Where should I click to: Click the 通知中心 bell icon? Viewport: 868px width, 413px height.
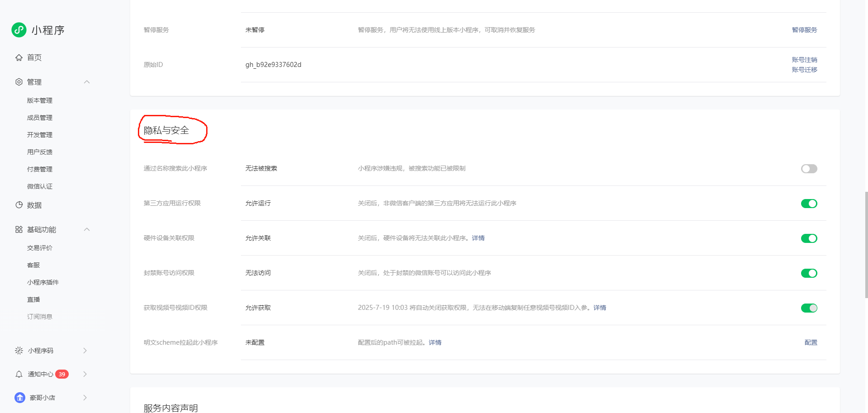tap(19, 374)
